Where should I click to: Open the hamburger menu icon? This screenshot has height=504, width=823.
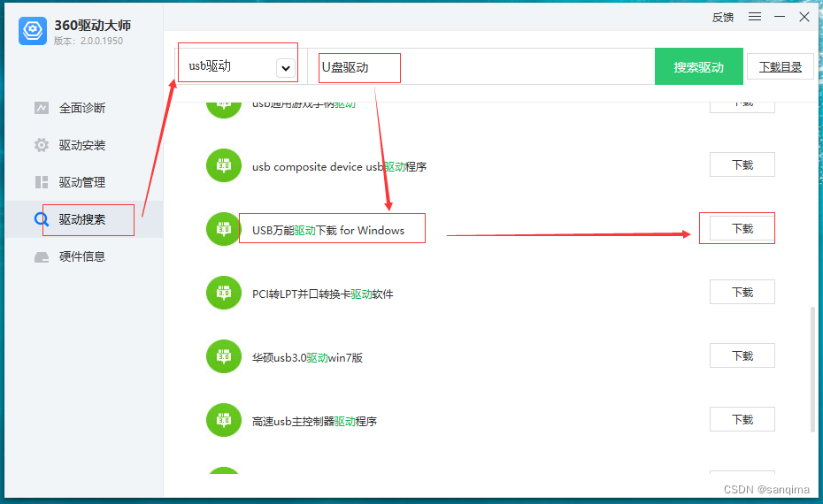coord(755,17)
